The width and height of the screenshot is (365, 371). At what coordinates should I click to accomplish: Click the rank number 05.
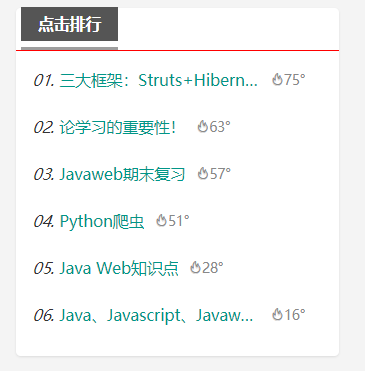click(44, 268)
